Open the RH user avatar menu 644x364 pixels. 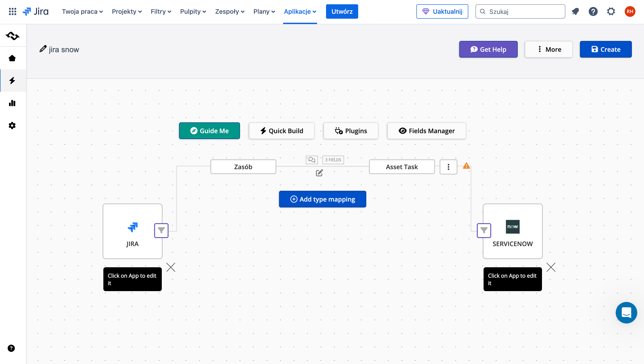(630, 11)
